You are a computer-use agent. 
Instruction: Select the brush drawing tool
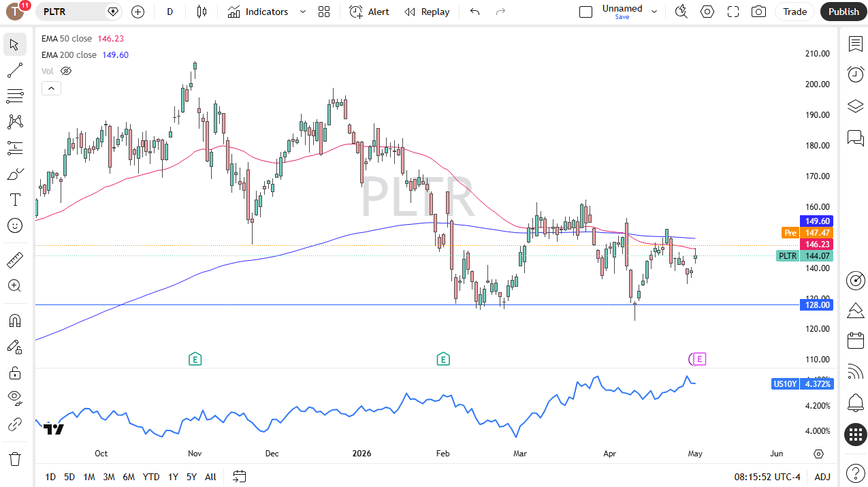point(15,174)
